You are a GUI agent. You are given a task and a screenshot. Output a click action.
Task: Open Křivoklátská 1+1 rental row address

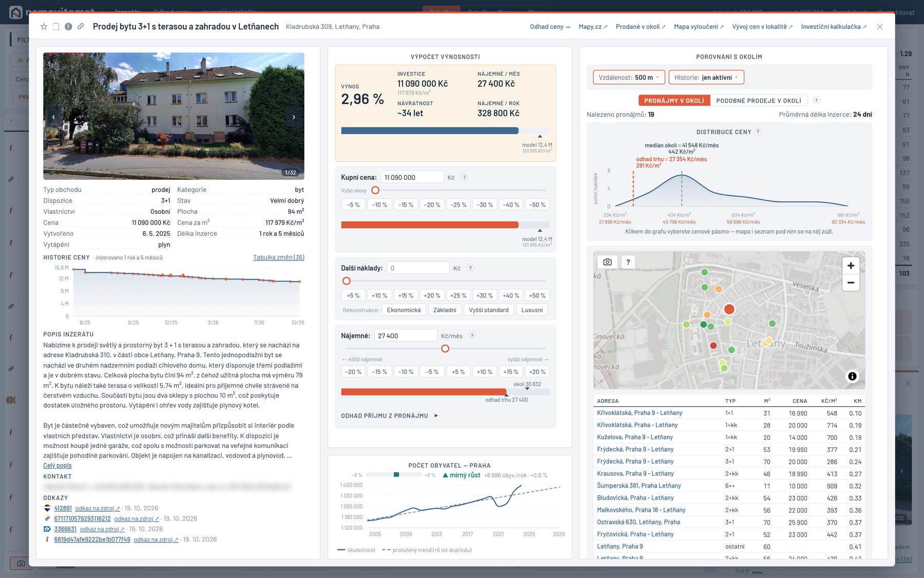640,413
